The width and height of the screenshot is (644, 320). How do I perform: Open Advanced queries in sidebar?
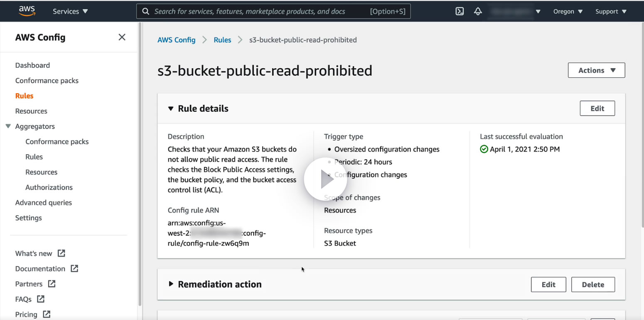(x=44, y=202)
